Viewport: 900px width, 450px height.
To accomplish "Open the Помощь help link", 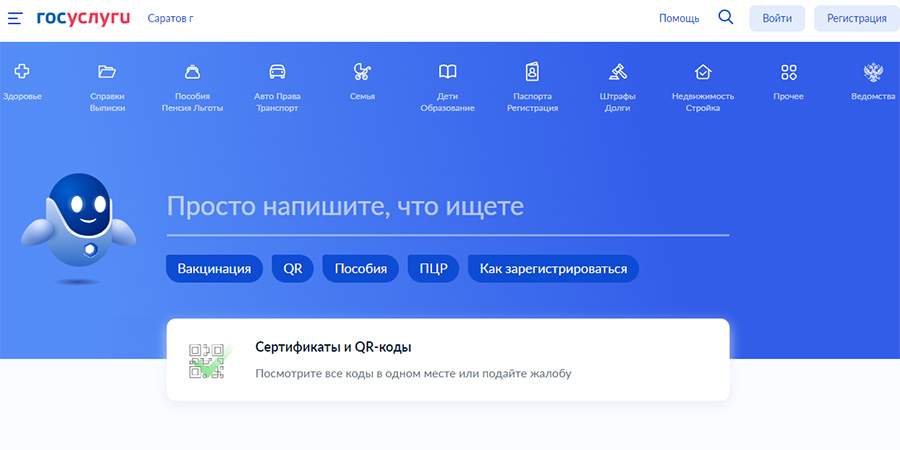I will (679, 19).
